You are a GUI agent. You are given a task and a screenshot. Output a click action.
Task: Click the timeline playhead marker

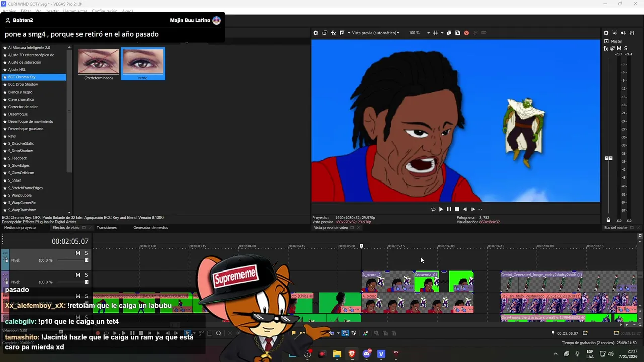[x=361, y=246]
